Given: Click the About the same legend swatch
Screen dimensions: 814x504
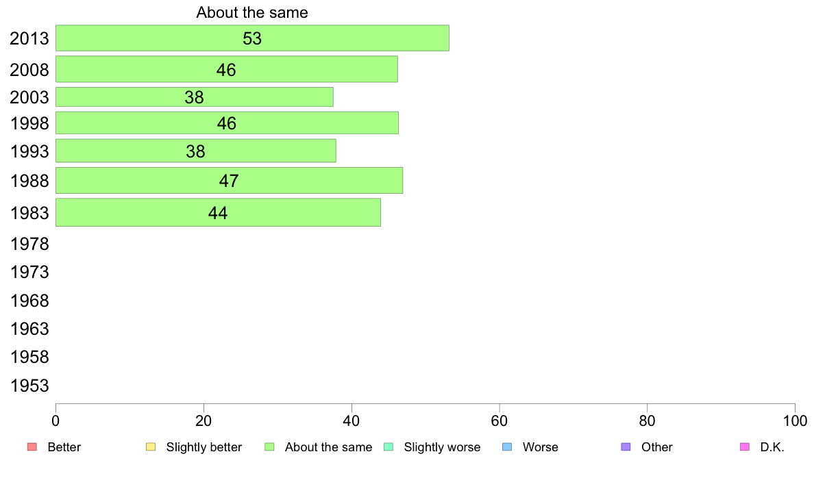Looking at the screenshot, I should [x=269, y=447].
